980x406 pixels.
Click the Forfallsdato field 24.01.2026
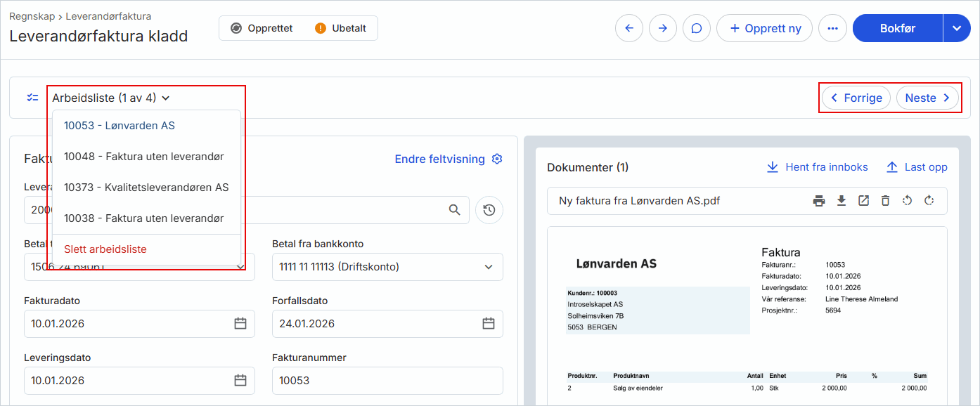(387, 324)
